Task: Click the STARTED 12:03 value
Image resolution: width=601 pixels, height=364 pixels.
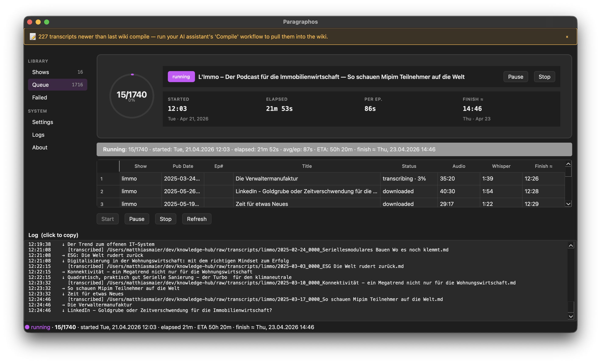Action: pos(177,109)
